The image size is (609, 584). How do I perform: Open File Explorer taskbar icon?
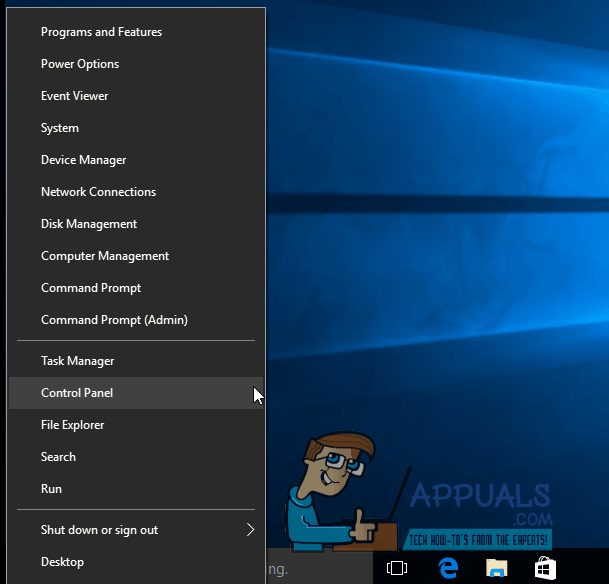tap(496, 568)
